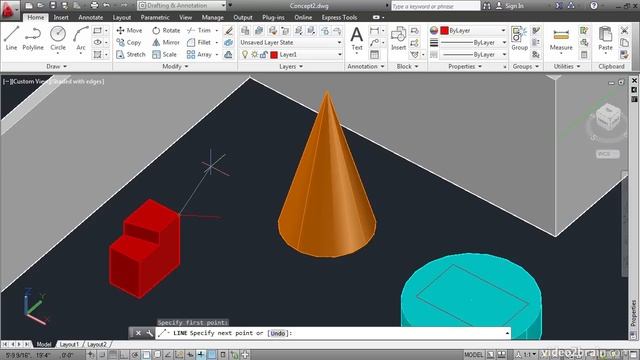Activate the Stretch command
This screenshot has width=640, height=360.
point(131,54)
